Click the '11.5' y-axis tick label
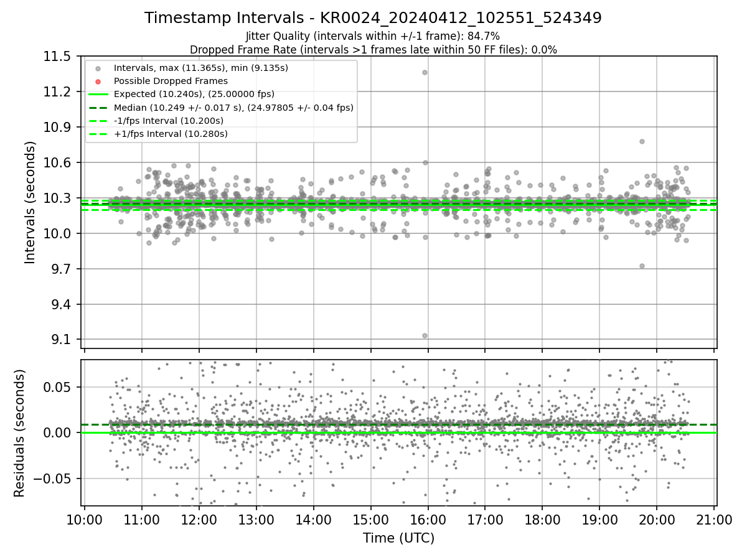The width and height of the screenshot is (747, 560). pos(59,57)
